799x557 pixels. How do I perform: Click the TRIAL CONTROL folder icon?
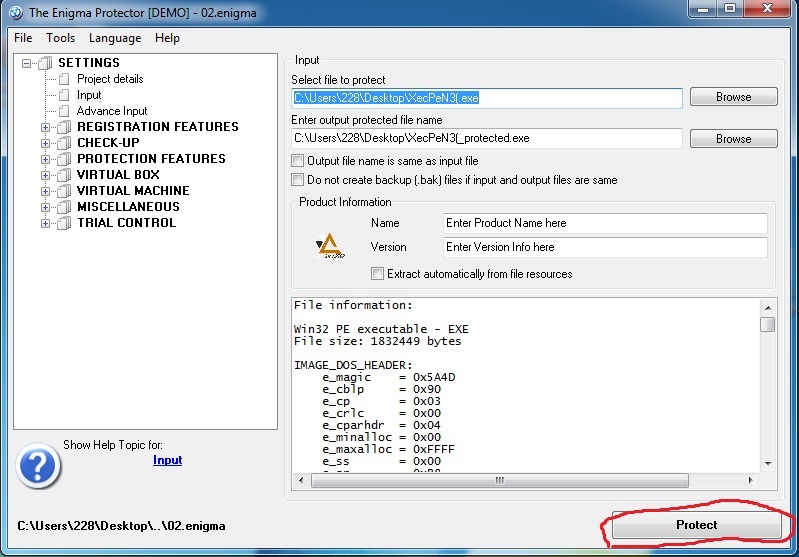(x=64, y=223)
